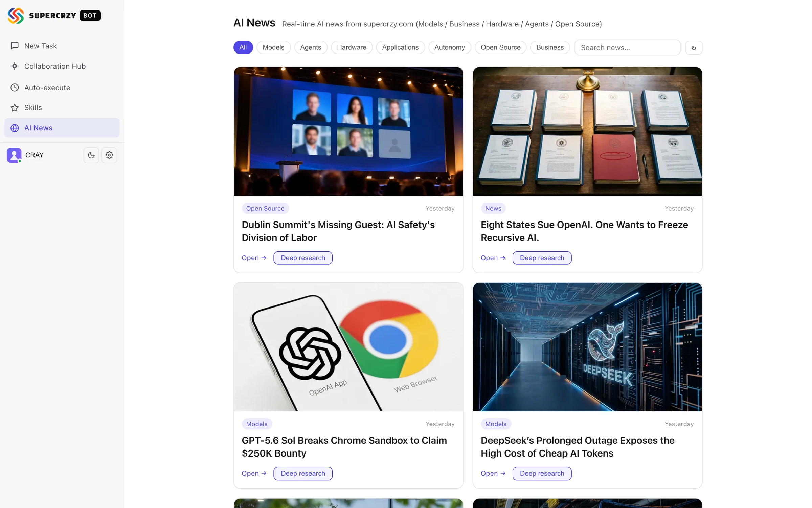Open New Task from the sidebar

[x=62, y=46]
